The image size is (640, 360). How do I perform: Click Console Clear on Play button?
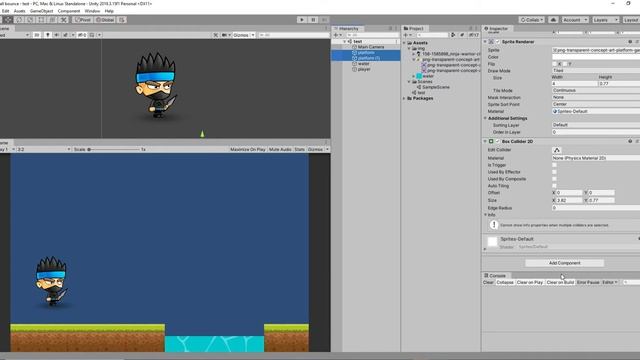529,282
